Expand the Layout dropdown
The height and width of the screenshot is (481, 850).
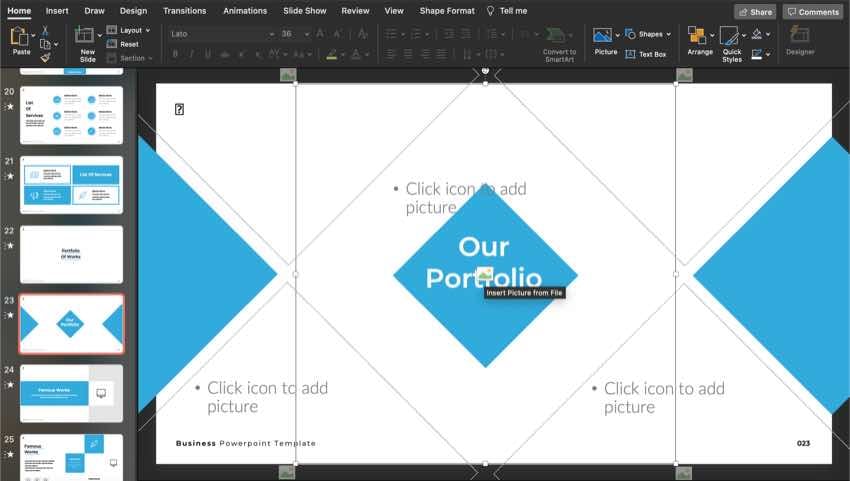tap(129, 30)
